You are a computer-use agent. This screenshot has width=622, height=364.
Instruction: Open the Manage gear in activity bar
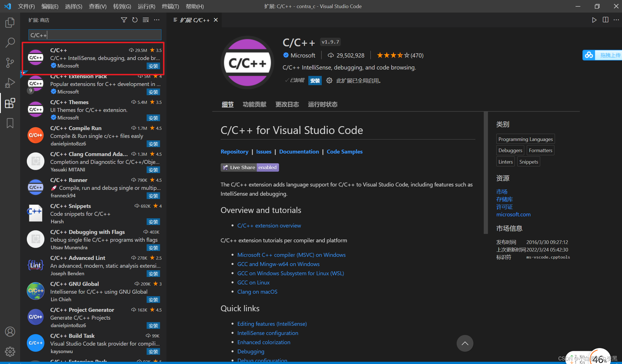(x=10, y=351)
